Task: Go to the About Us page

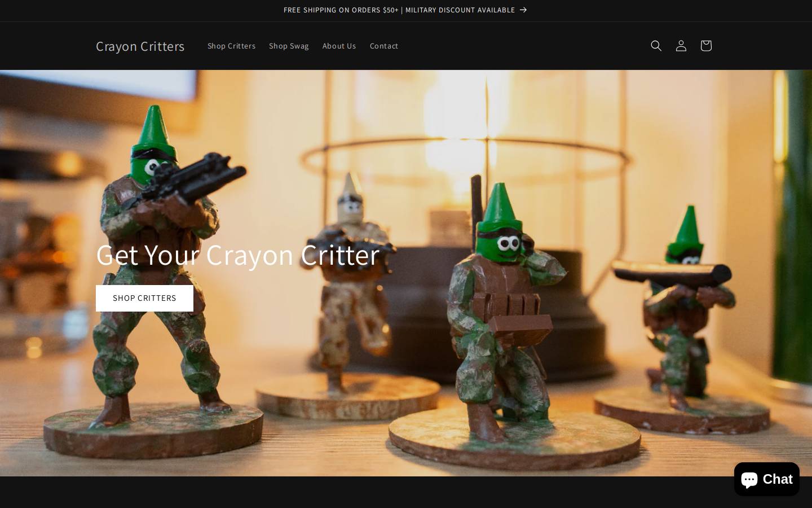Action: point(339,46)
